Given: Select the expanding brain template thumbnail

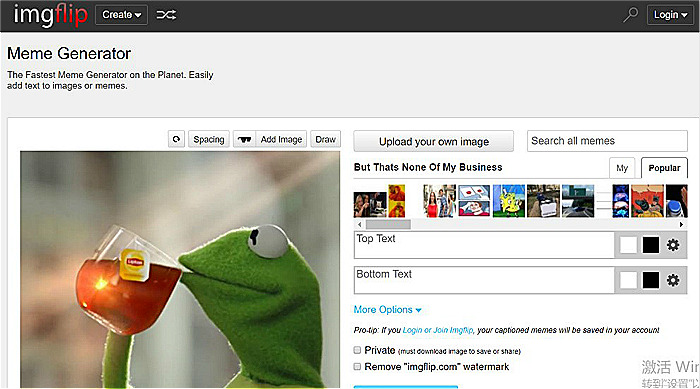Looking at the screenshot, I should pyautogui.click(x=621, y=201).
